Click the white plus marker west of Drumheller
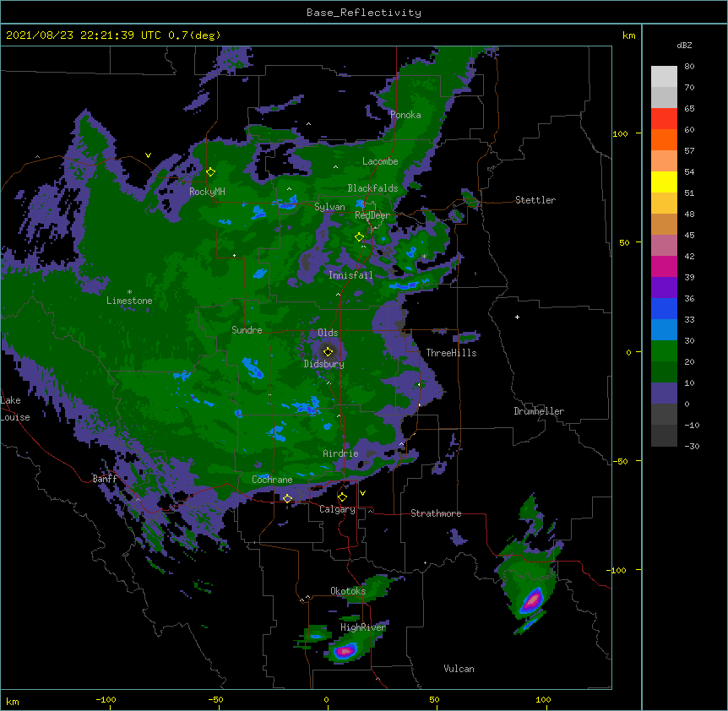Screen dimensions: 728x711 coord(517,317)
